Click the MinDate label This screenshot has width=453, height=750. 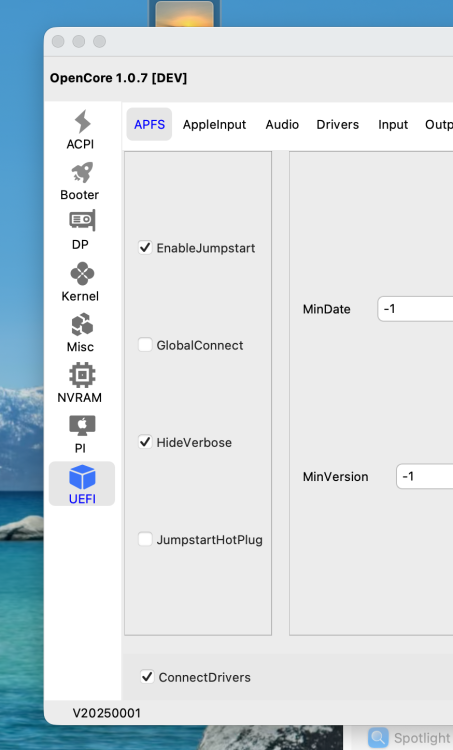click(x=327, y=309)
